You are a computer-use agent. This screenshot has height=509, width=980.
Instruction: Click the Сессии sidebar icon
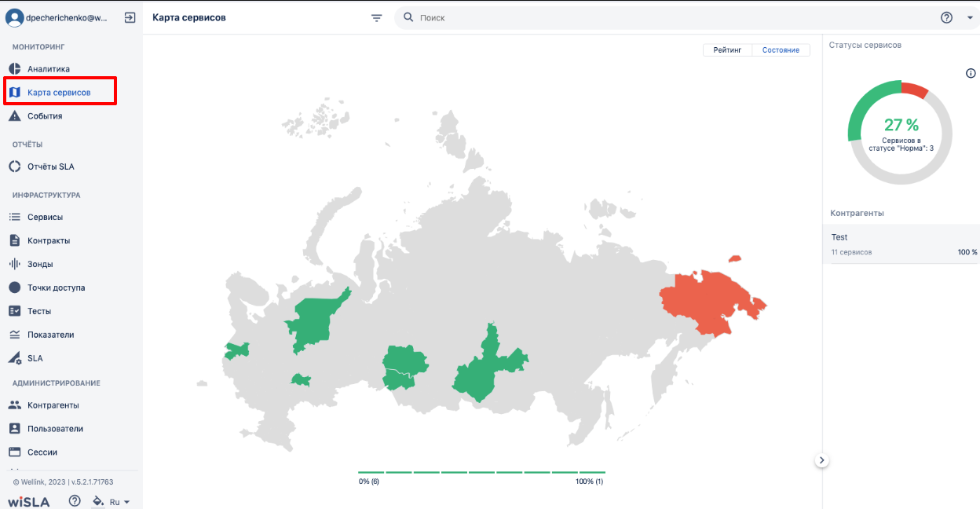14,452
